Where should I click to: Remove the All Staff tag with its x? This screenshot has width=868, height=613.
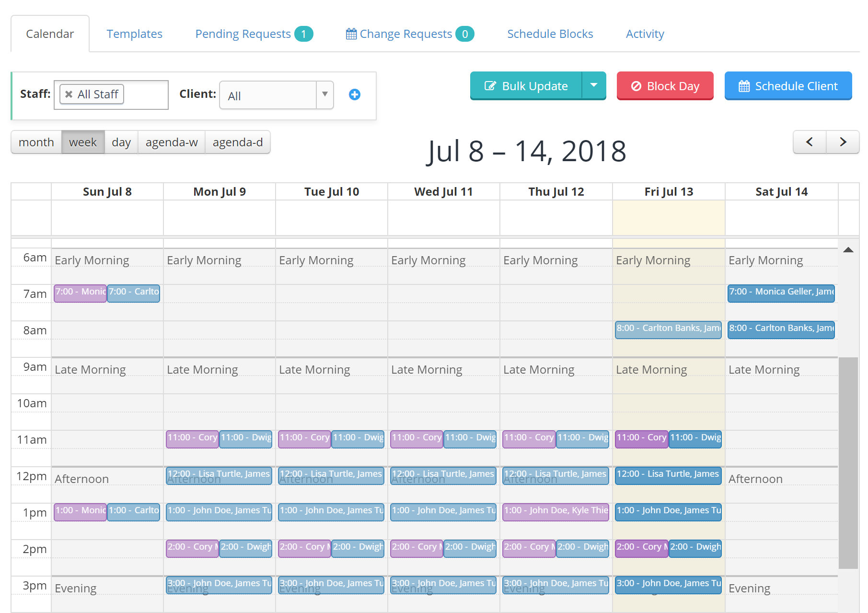69,94
